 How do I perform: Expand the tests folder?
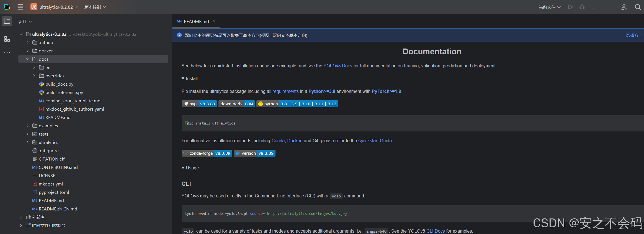pos(28,134)
